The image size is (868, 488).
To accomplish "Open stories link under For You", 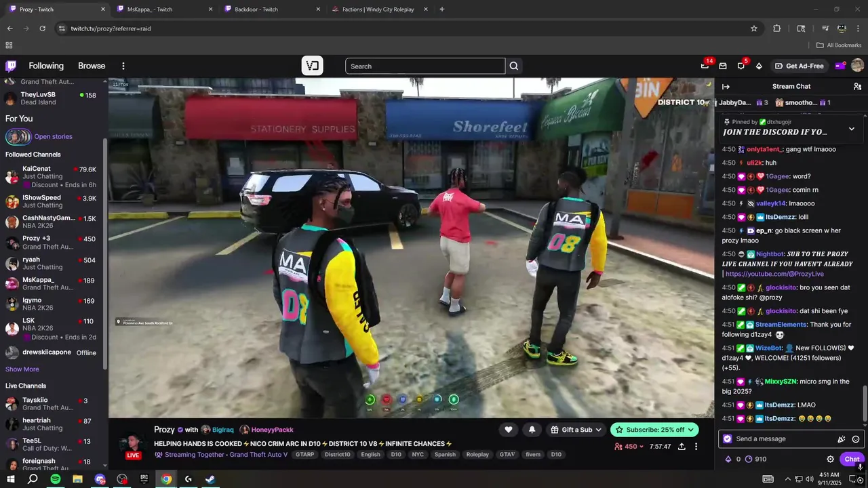I will coord(53,136).
